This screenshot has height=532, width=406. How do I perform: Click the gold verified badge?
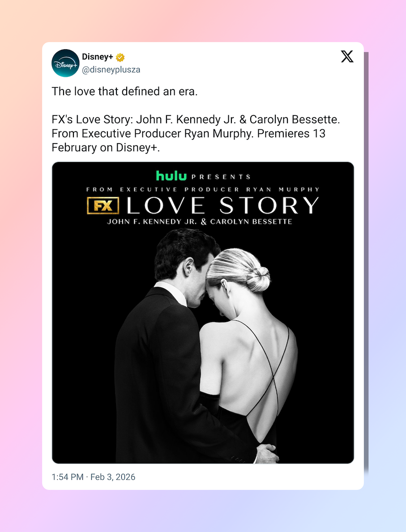[x=120, y=57]
